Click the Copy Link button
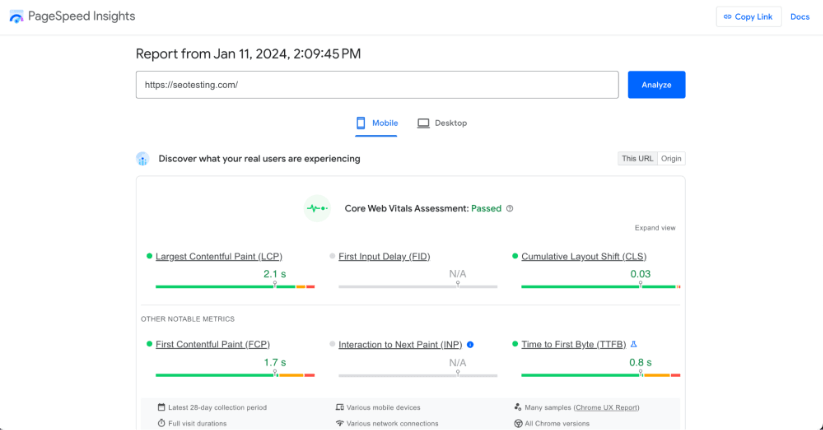Viewport: 823px width, 430px height. (748, 17)
